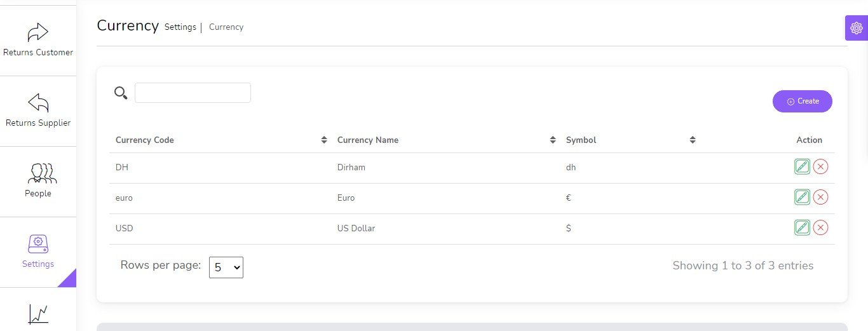Image resolution: width=868 pixels, height=331 pixels.
Task: Open the purple gear settings panel
Action: tap(856, 29)
